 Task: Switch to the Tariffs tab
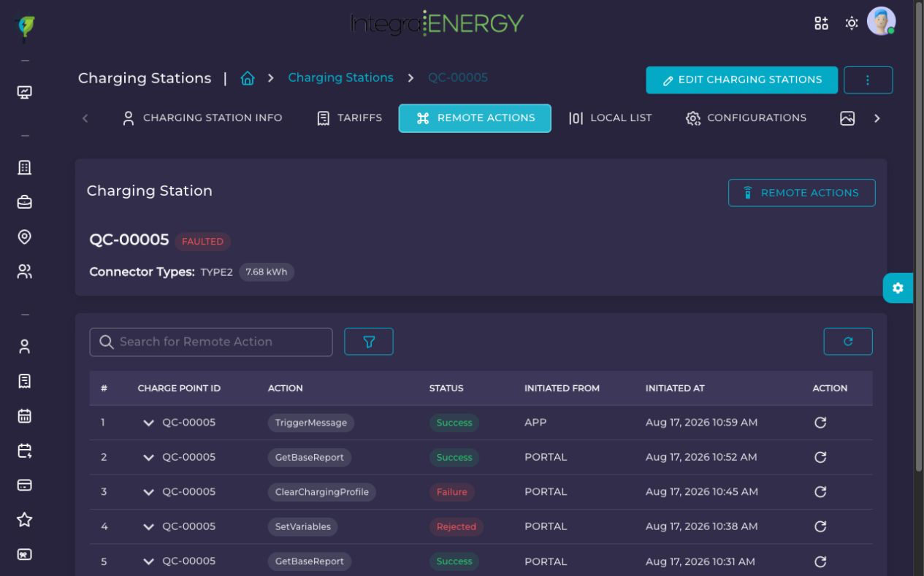350,118
